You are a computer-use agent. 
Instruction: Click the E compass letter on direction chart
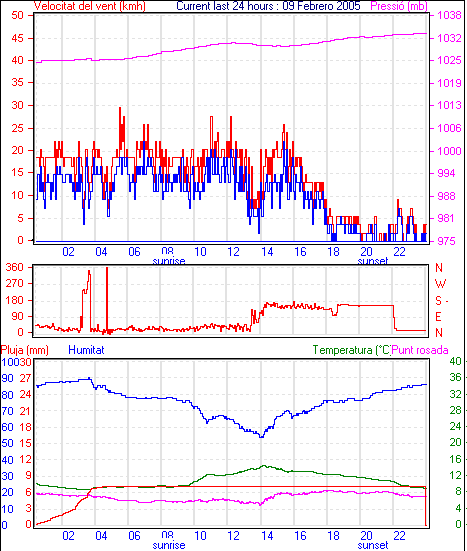pyautogui.click(x=438, y=317)
